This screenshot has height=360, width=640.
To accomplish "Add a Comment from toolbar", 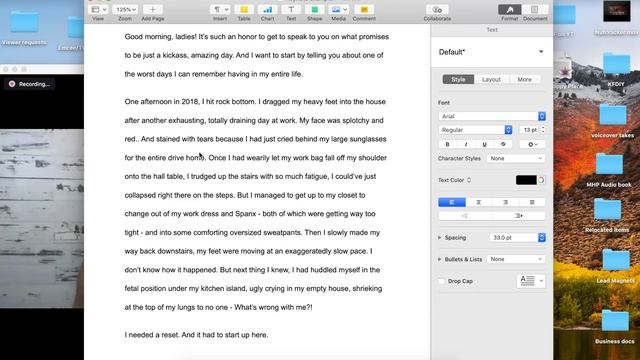I will [x=364, y=9].
